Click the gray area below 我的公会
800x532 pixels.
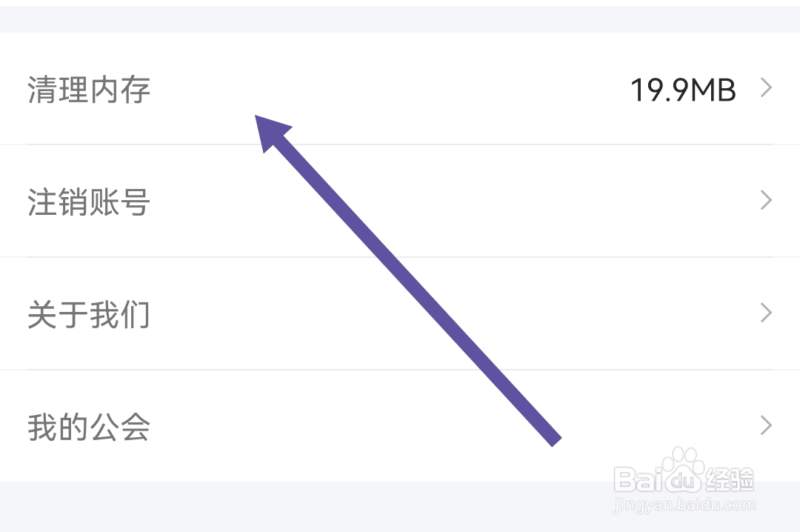pyautogui.click(x=400, y=505)
